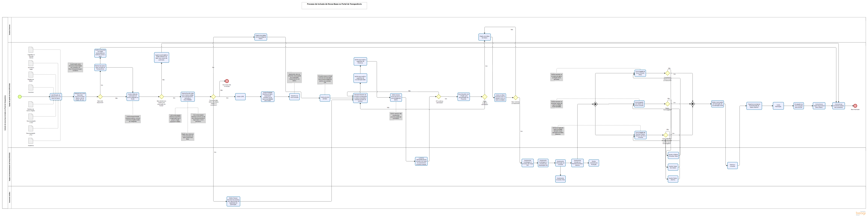
Task: Select the 'Imprensa' document icon
Action: pyautogui.click(x=31, y=88)
